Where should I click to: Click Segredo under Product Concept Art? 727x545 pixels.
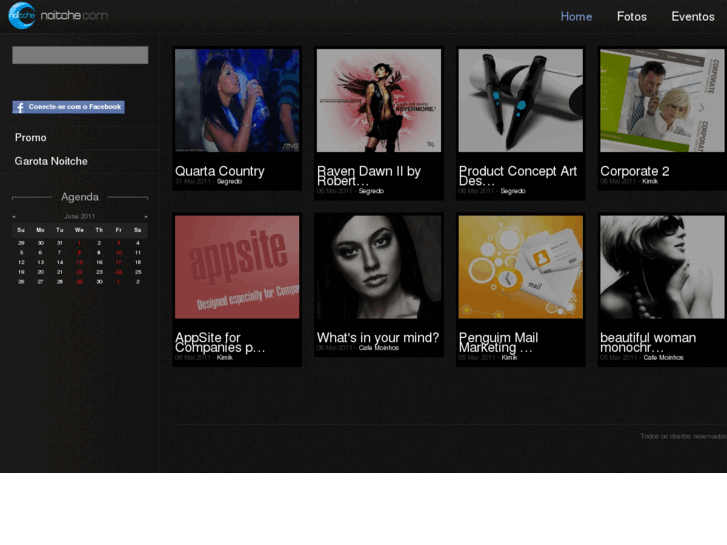(513, 191)
